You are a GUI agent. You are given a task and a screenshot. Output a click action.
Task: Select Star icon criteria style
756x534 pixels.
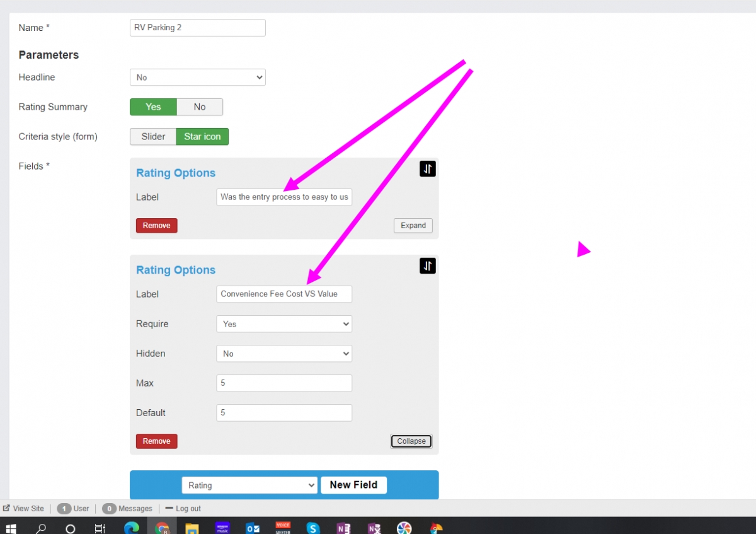tap(202, 137)
